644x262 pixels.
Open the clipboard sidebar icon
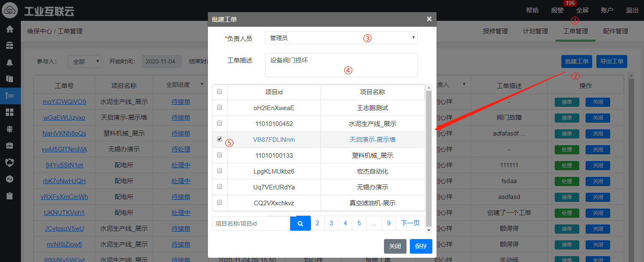(10, 195)
